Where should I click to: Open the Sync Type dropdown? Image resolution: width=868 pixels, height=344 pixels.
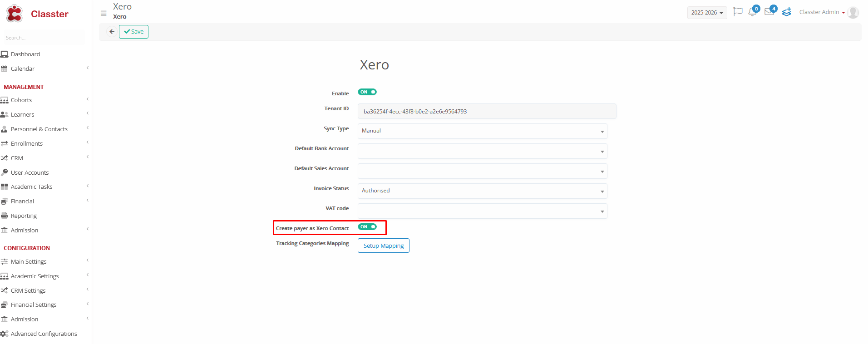[482, 131]
